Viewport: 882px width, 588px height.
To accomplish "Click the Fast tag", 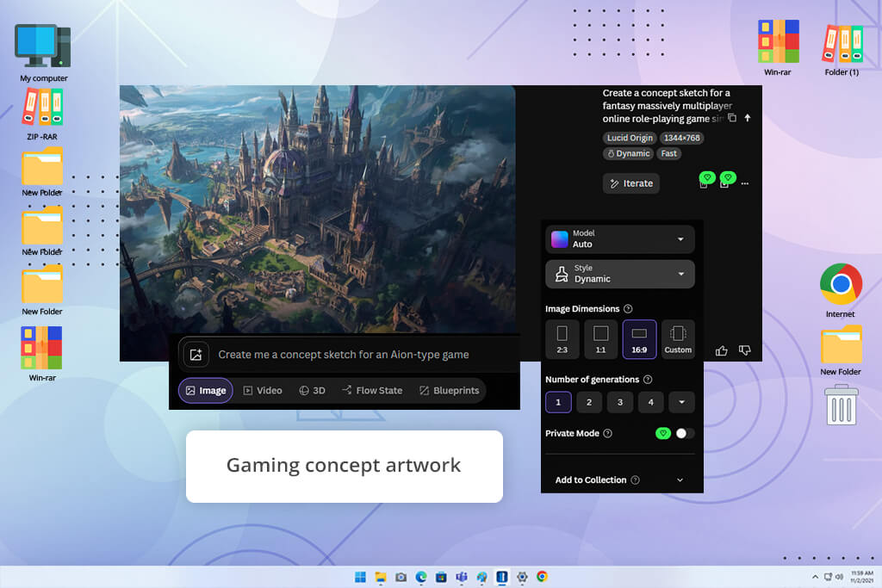I will (668, 154).
